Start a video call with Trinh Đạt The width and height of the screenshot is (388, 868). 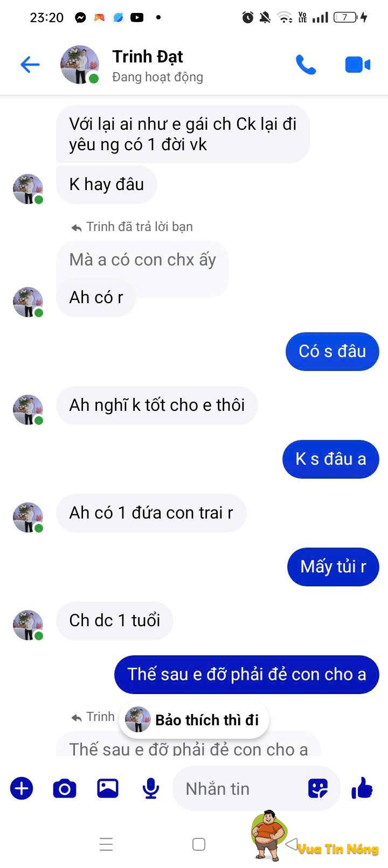click(x=357, y=65)
